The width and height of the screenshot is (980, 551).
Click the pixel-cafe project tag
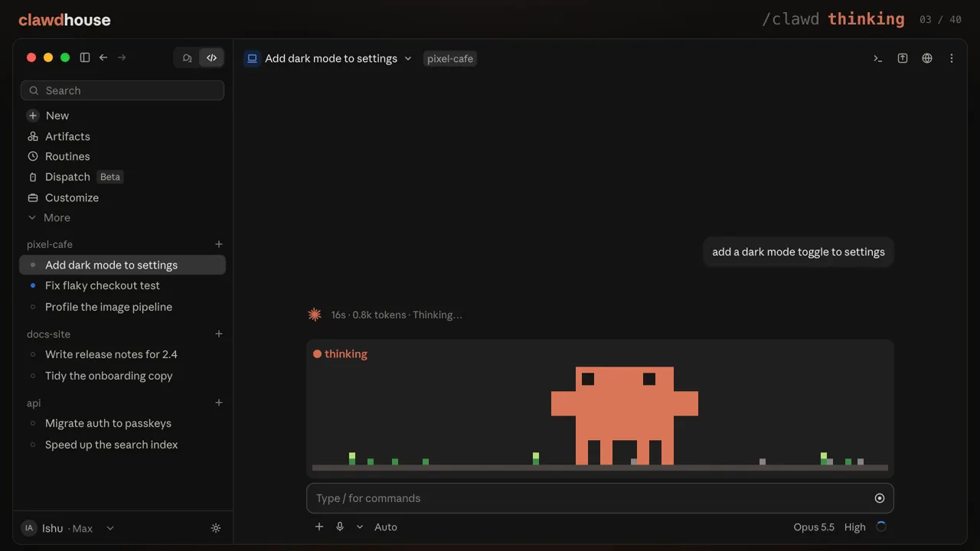pos(450,58)
